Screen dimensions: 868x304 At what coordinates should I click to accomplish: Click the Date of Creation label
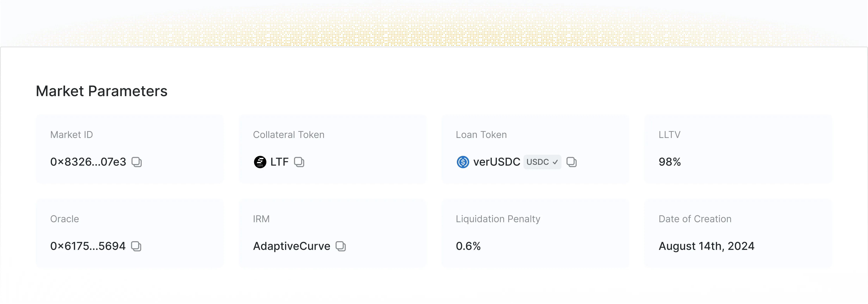pyautogui.click(x=695, y=219)
